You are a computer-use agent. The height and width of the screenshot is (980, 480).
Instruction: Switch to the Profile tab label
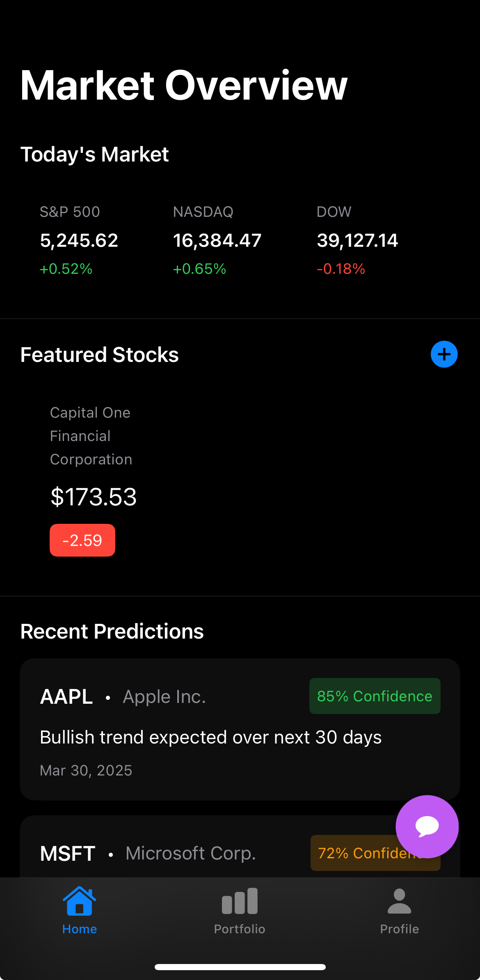coord(399,929)
